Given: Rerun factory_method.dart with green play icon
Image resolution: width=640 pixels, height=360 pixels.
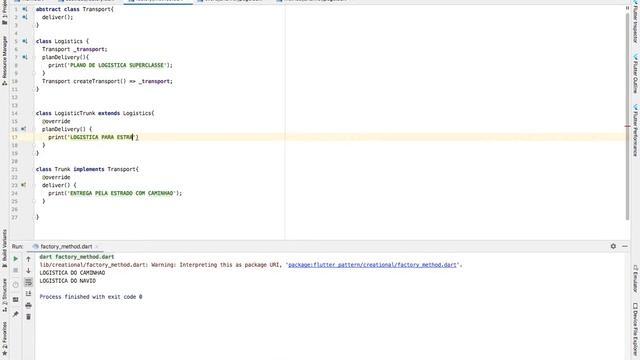Looking at the screenshot, I should click(x=16, y=259).
